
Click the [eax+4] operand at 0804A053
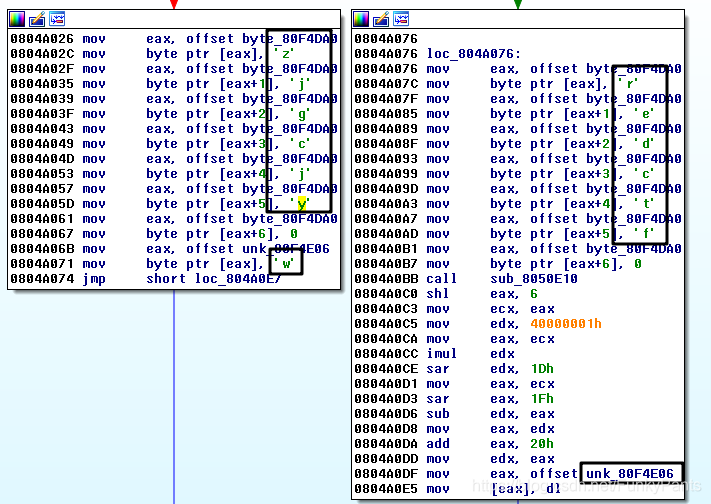pos(247,174)
